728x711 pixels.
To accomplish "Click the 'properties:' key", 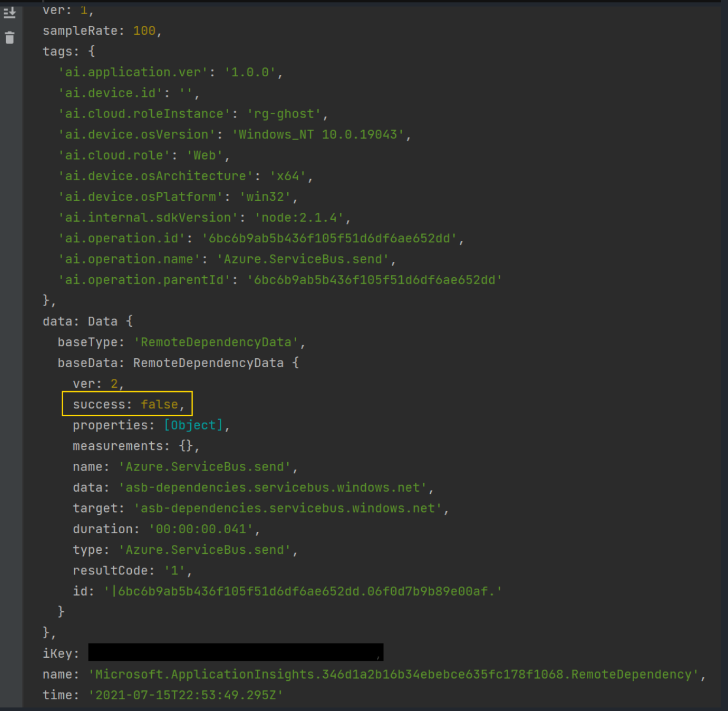I will pos(113,425).
